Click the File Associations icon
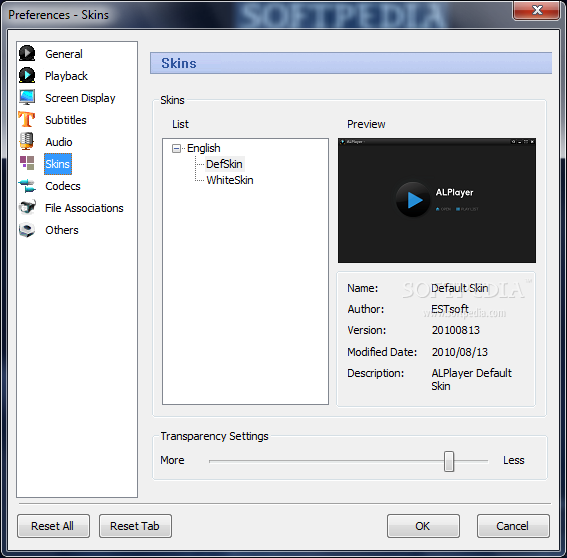 coord(27,207)
